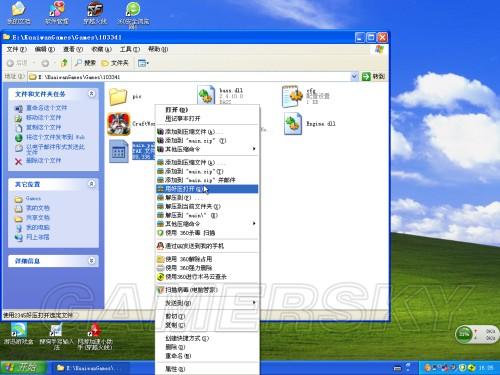Collapse the File and Folder Tasks panel
Image resolution: width=500 pixels, height=375 pixels.
tap(91, 94)
